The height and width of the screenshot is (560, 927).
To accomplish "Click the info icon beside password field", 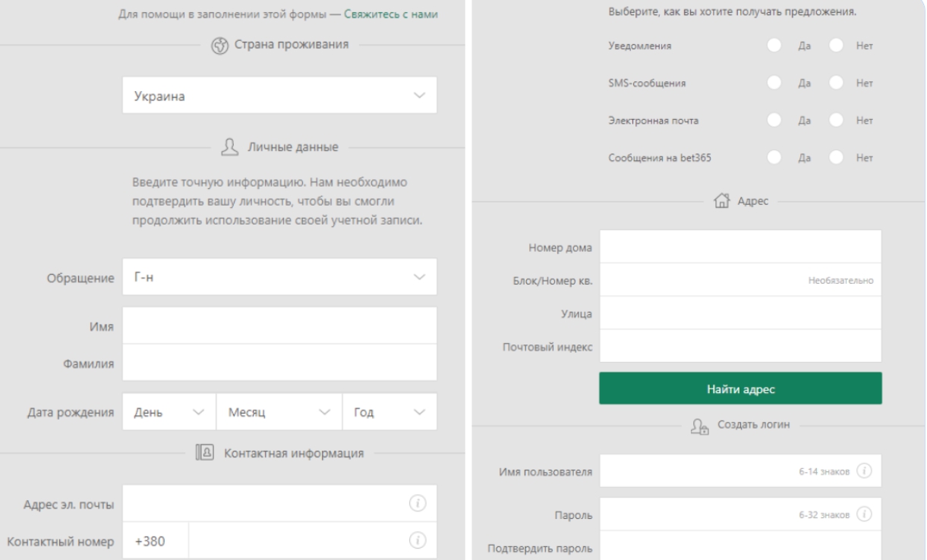I will (x=862, y=514).
